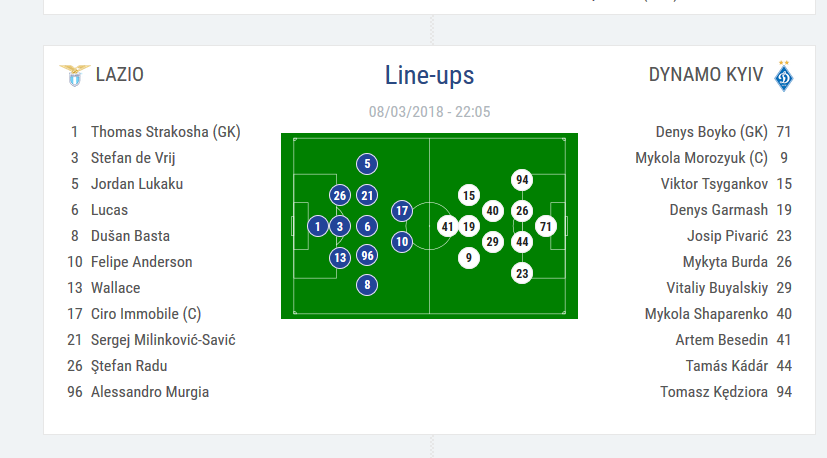Open Ciro Immobile (C) player link

146,314
